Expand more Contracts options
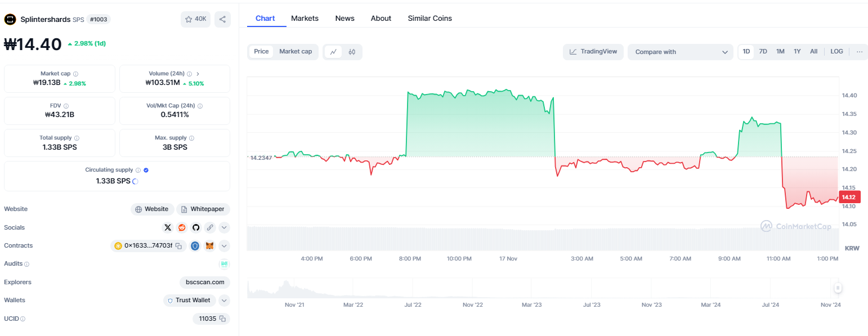Viewport: 868px width, 336px height. tap(224, 246)
